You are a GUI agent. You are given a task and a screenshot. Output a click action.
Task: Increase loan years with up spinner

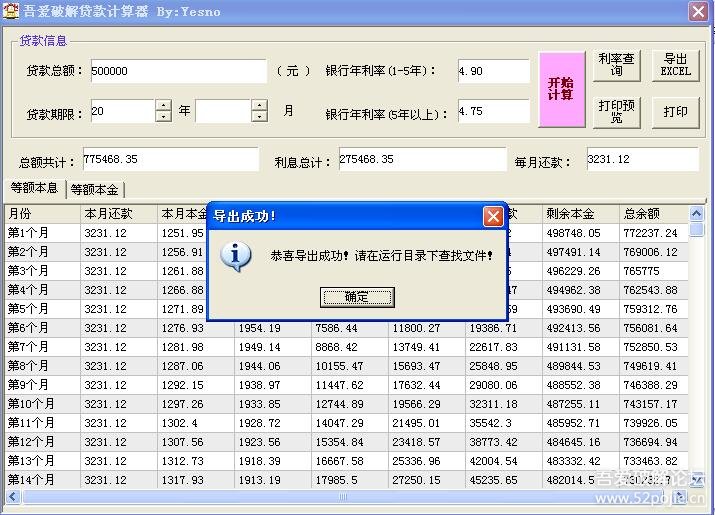(163, 105)
